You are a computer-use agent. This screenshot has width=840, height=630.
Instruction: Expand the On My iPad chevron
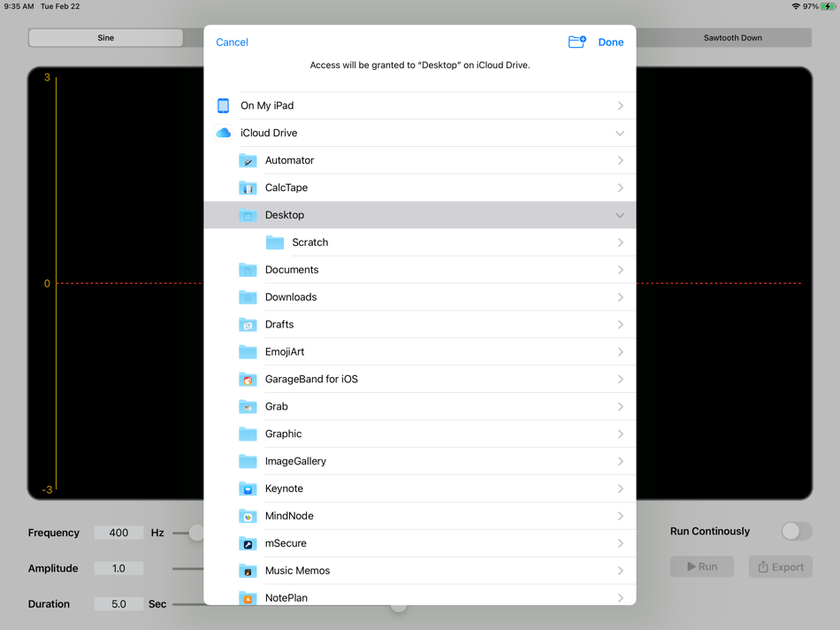[x=621, y=105]
